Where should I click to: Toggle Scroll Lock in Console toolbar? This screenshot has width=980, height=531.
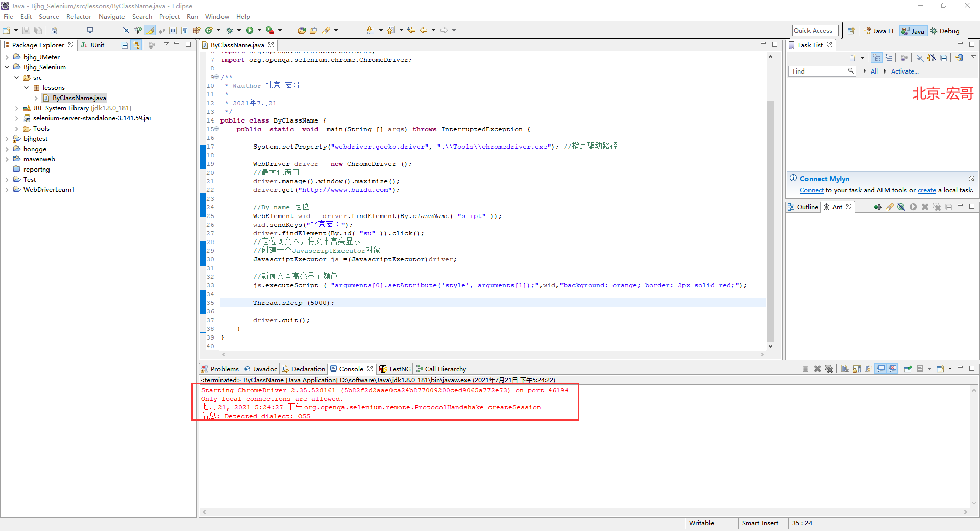coord(857,369)
